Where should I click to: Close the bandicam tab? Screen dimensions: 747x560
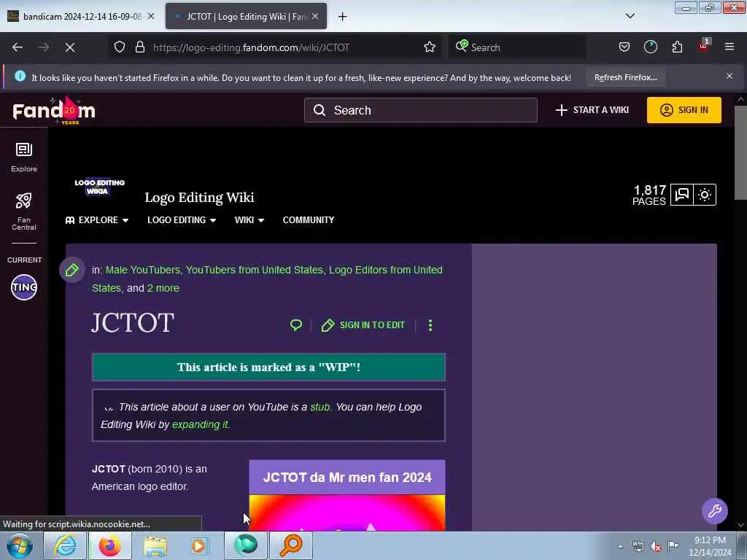point(151,16)
